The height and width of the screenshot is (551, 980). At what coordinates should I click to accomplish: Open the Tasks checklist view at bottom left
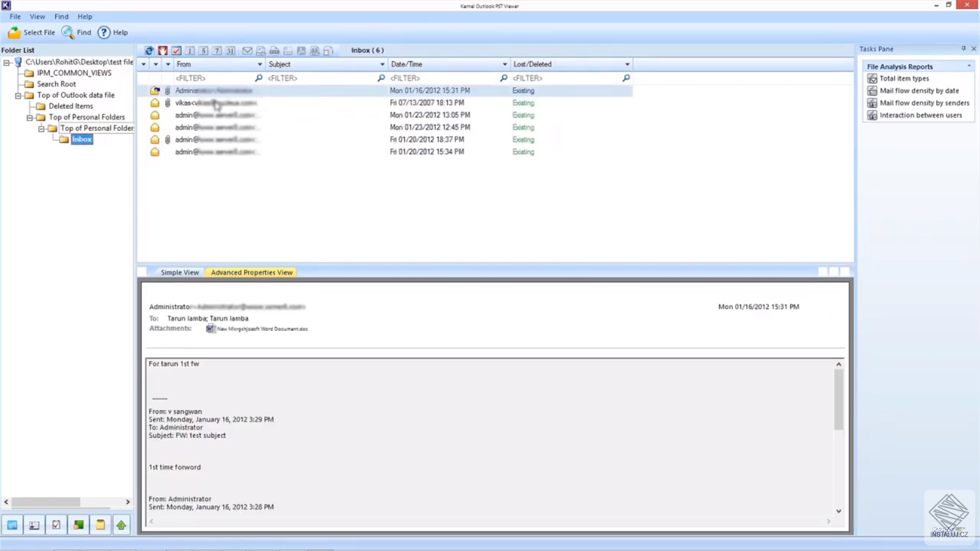[x=56, y=525]
